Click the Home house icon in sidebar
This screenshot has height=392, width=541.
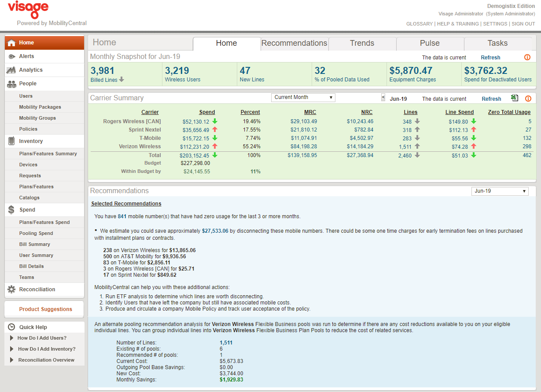click(11, 43)
